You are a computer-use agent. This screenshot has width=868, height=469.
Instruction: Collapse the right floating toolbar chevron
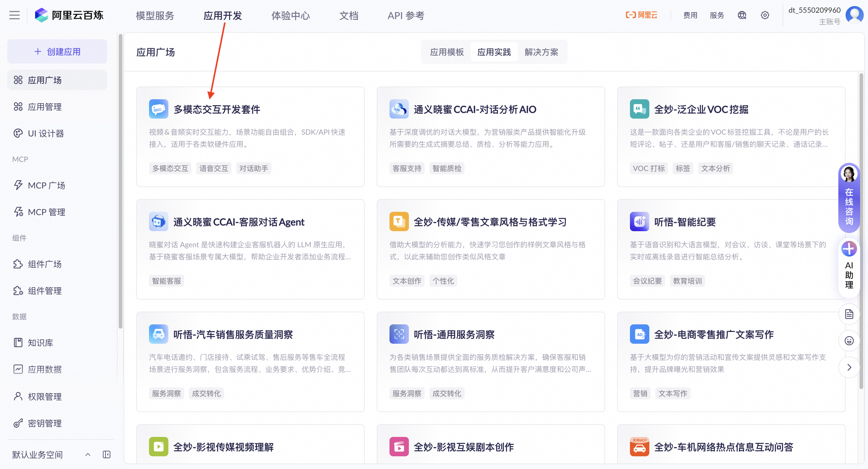pyautogui.click(x=849, y=367)
